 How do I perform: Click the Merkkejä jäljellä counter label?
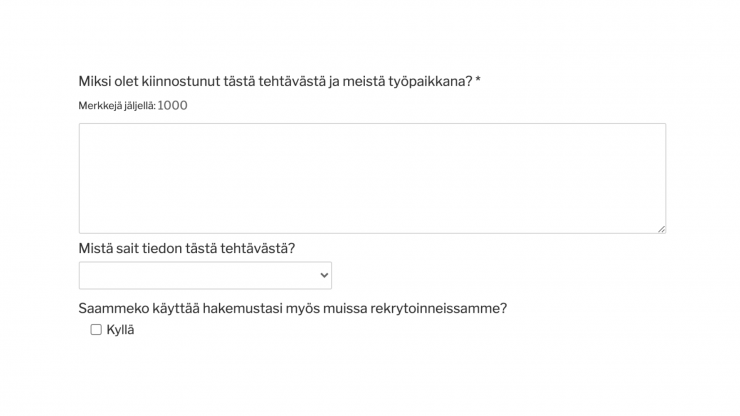[x=117, y=106]
